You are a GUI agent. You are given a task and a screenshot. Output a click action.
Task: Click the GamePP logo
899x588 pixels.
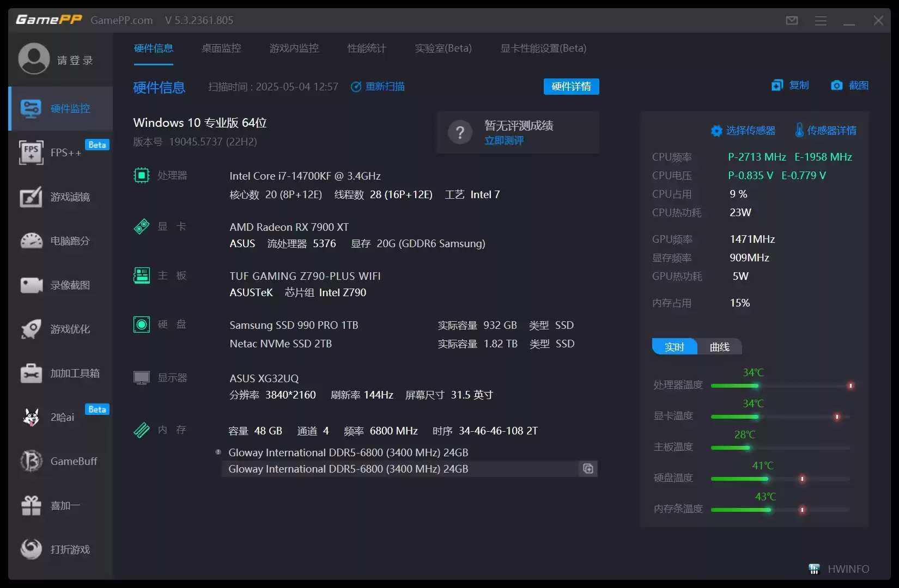click(49, 20)
